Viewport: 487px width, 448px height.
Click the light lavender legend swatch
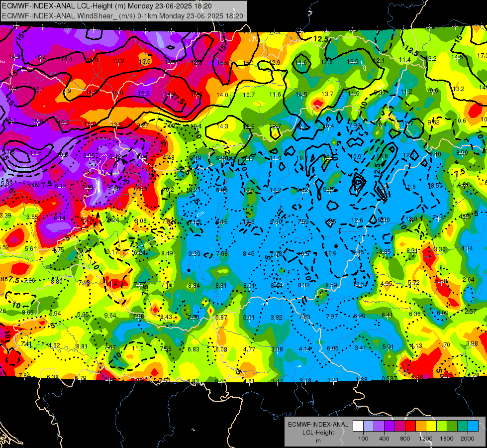pos(368,426)
